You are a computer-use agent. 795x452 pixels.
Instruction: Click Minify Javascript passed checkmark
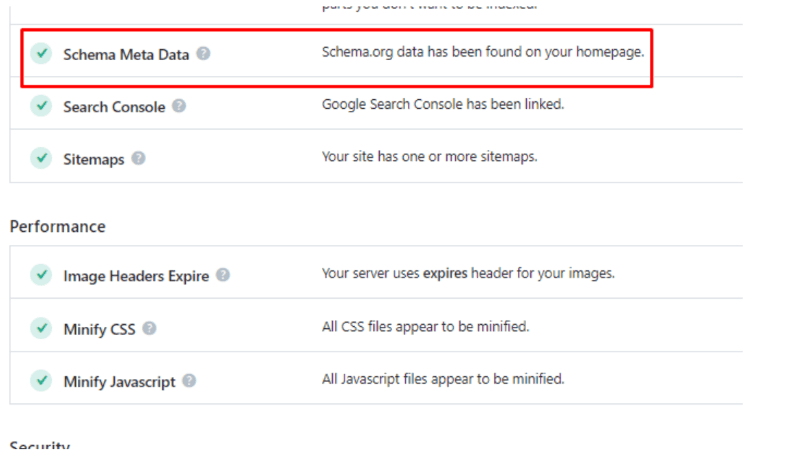(41, 380)
